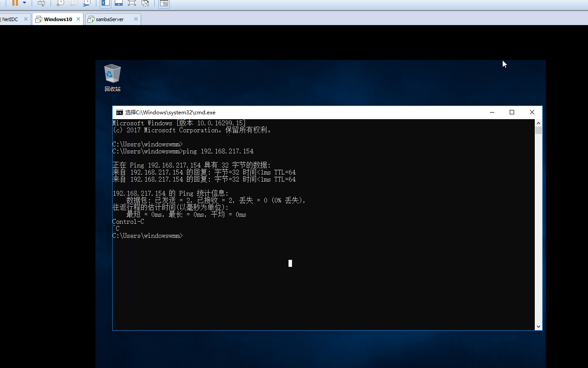Viewport: 588px width, 368px height.
Task: Close the sambaServer tab
Action: coord(135,19)
